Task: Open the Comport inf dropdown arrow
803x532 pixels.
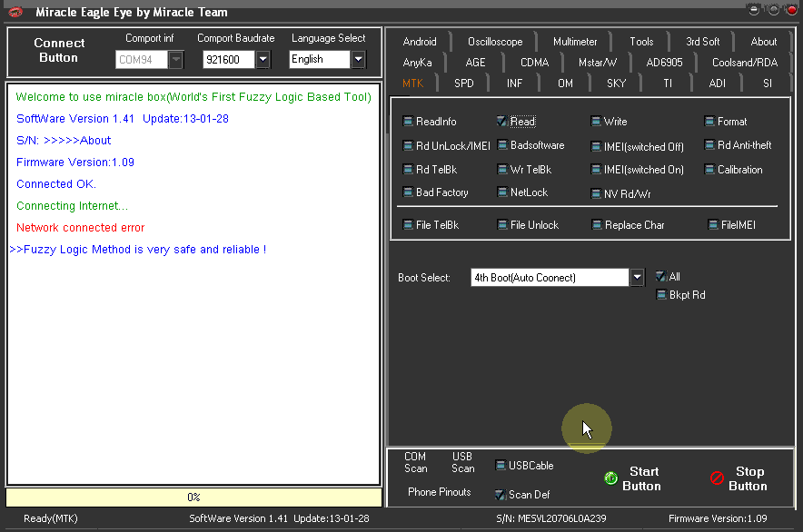Action: [x=175, y=59]
